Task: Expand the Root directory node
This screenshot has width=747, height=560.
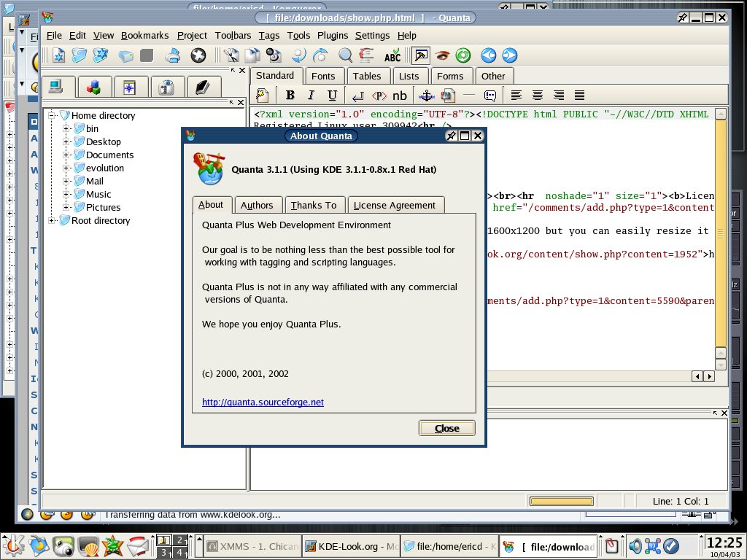Action: (52, 220)
